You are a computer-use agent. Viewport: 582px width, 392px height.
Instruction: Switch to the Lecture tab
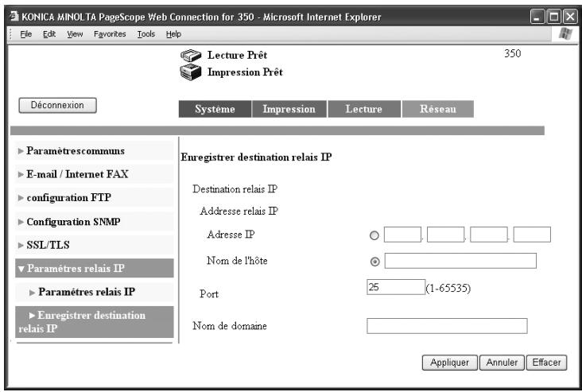tap(364, 109)
